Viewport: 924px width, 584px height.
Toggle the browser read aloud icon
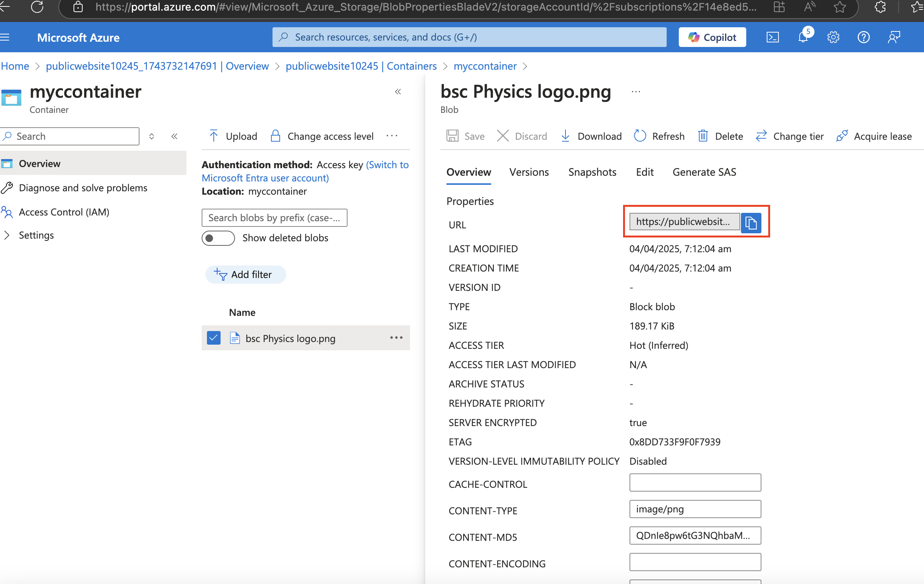(809, 6)
